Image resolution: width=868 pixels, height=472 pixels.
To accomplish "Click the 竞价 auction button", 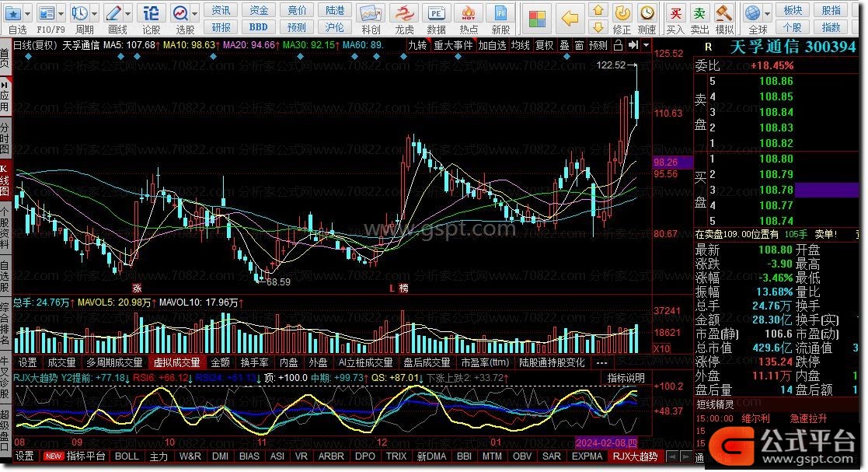I will pyautogui.click(x=297, y=11).
